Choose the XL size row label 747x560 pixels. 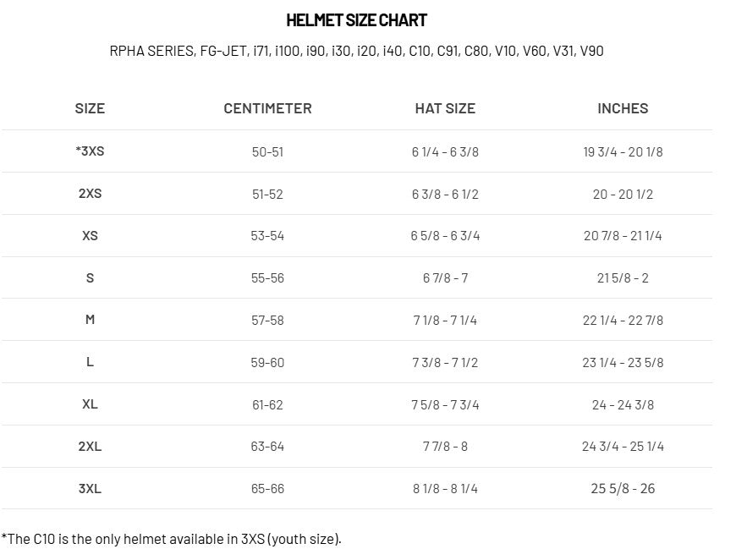pos(90,404)
